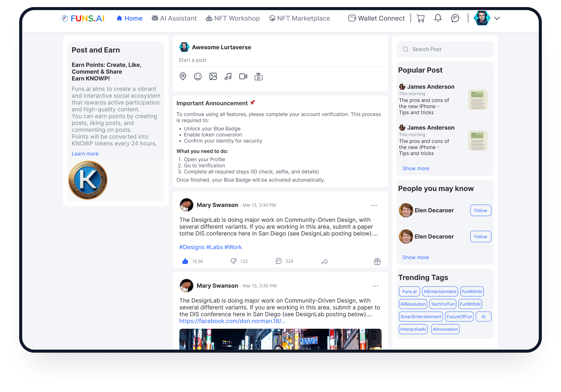Follow Elen Decaroer
Viewport: 561px width, 392px height.
coord(480,210)
